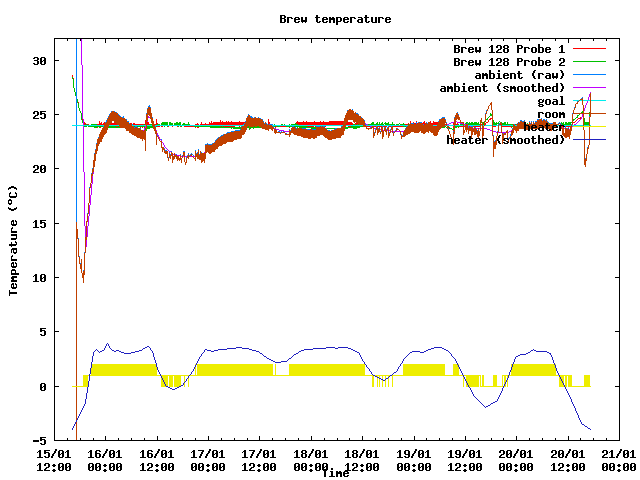Click the 'ambient (raw)' legend entry

click(520, 76)
